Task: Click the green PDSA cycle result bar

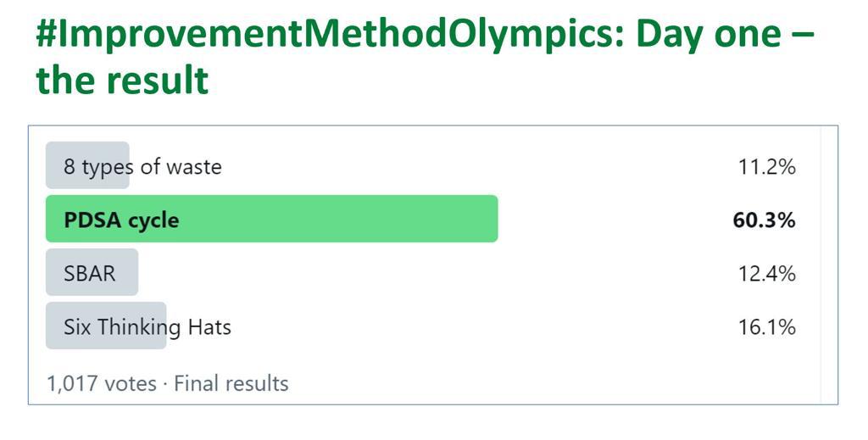Action: (x=339, y=219)
